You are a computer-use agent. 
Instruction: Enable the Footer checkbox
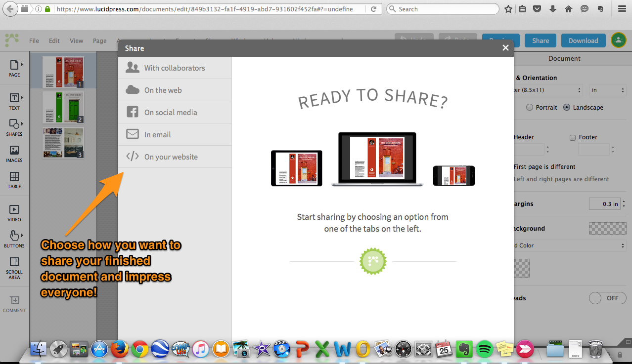click(573, 137)
